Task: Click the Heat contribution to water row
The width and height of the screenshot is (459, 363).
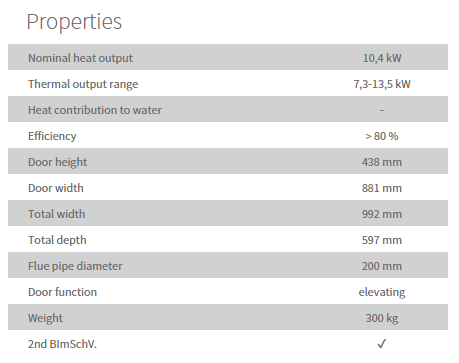Action: (228, 109)
